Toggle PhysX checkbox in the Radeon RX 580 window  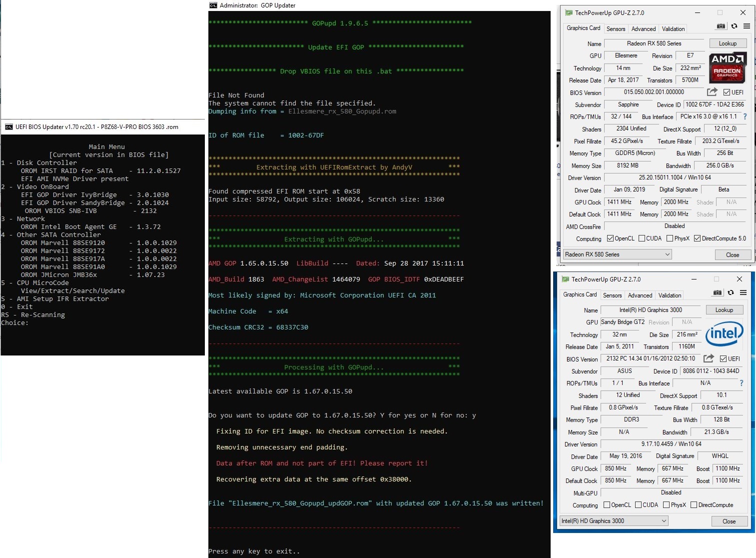670,238
